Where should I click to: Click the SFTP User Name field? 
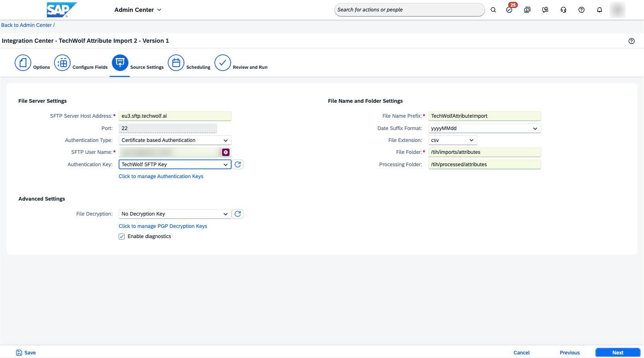click(175, 152)
